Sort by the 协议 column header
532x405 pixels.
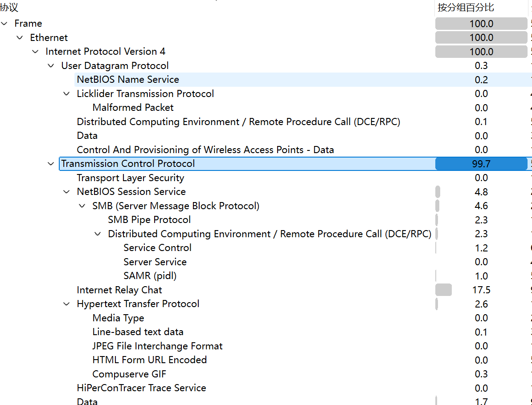tap(10, 8)
